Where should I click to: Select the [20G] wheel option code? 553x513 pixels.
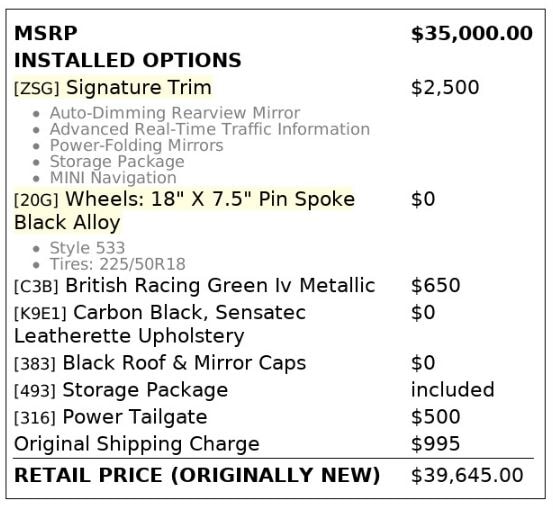pyautogui.click(x=36, y=200)
